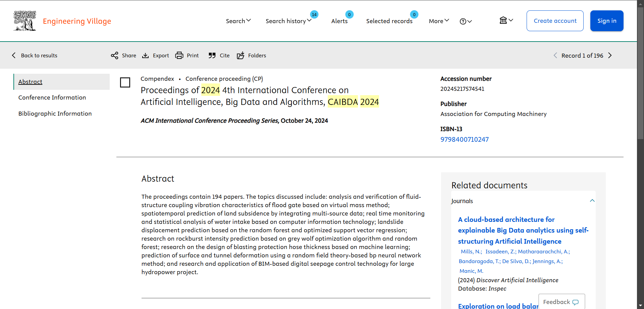
Task: Click the Create account button
Action: click(555, 21)
